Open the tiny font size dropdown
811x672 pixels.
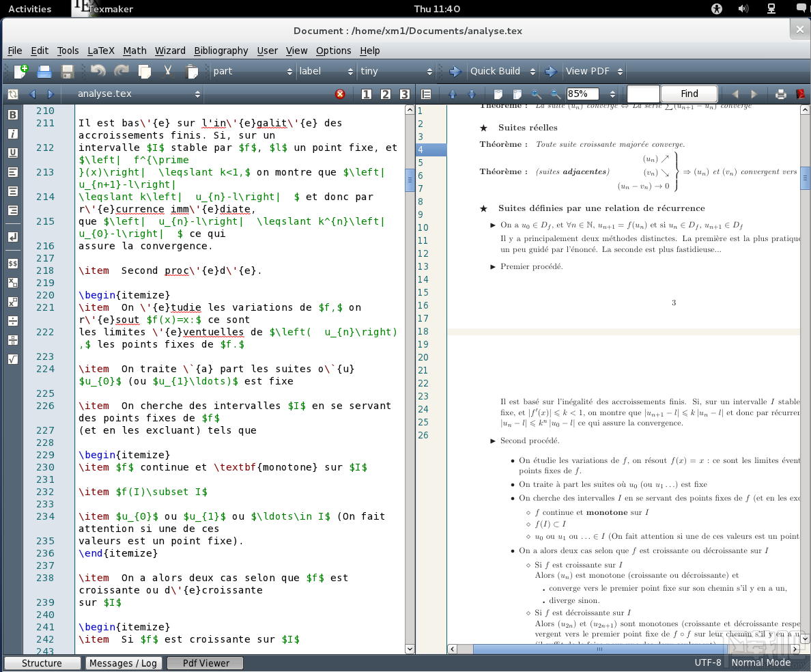click(395, 71)
